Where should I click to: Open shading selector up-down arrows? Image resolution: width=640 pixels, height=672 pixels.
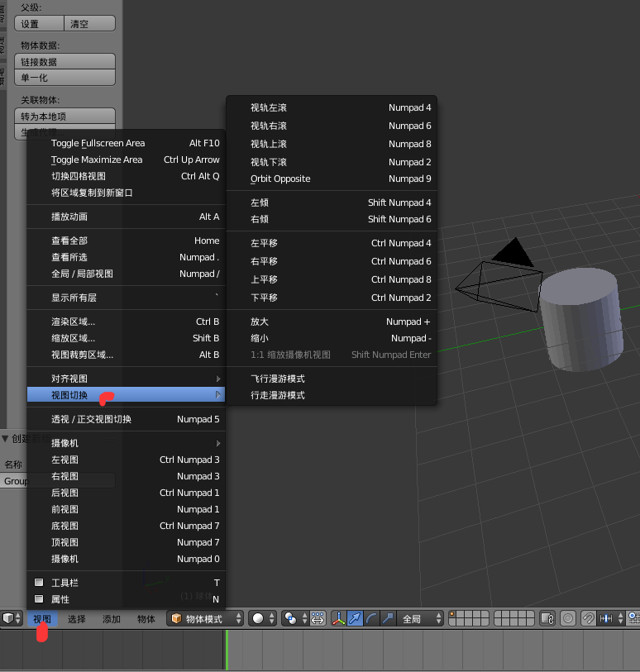click(x=271, y=618)
